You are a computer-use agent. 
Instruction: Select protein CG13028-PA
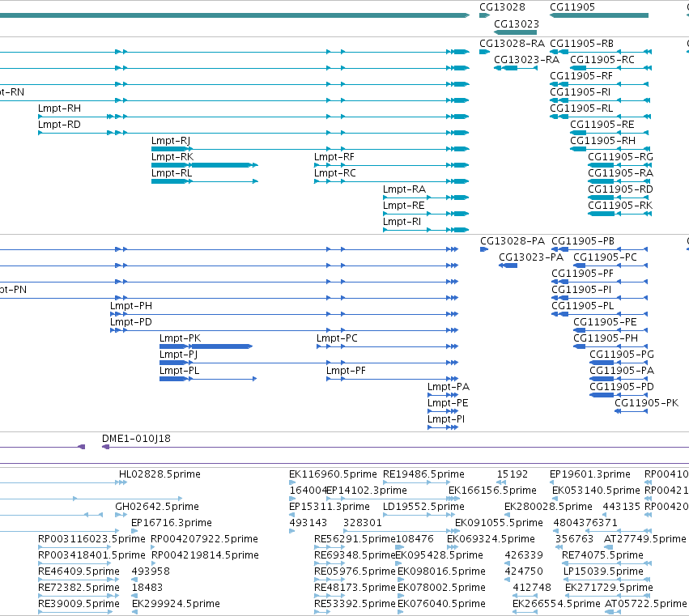[512, 241]
